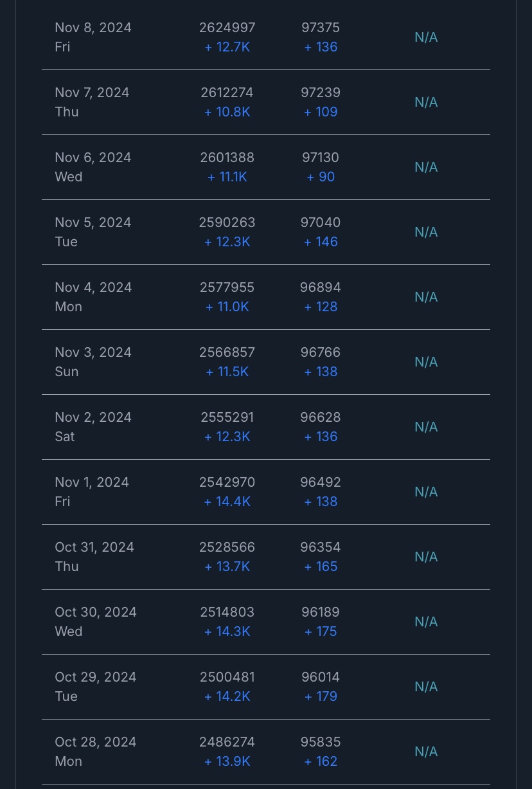Viewport: 532px width, 789px height.
Task: Click the N/A link for Oct 29, 2024
Action: click(426, 687)
